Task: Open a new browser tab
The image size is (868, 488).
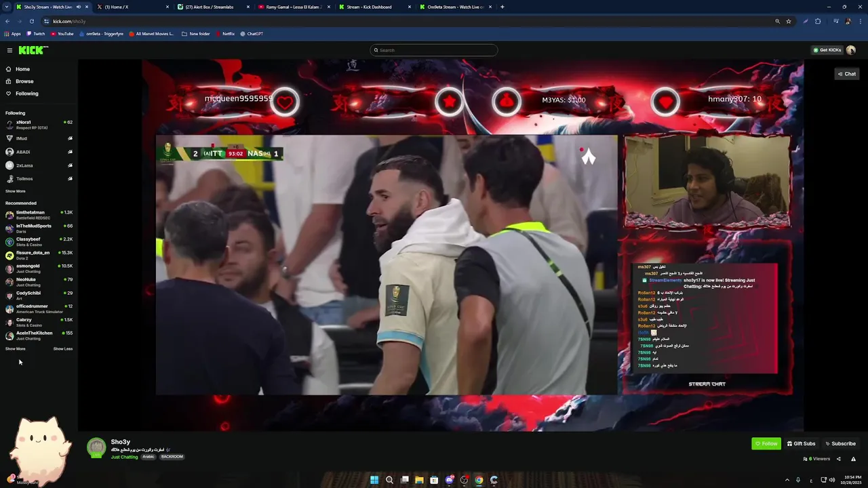Action: point(502,7)
